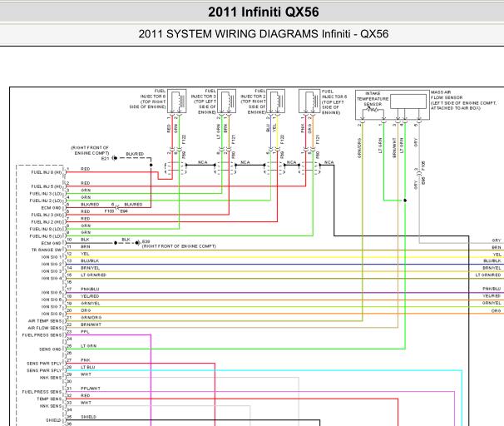Screen dimensions: 504x426
Task: Click the E21 ground point label
Action: pos(106,159)
